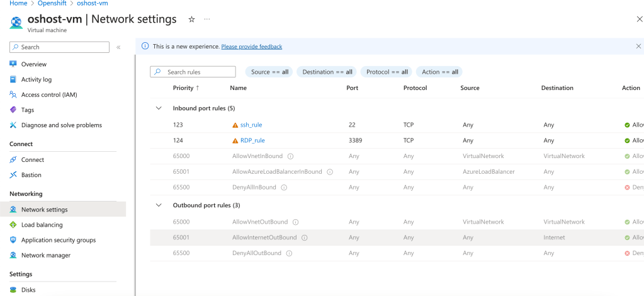Viewport: 644px width, 296px height.
Task: Click the Network settings icon
Action: click(x=13, y=209)
